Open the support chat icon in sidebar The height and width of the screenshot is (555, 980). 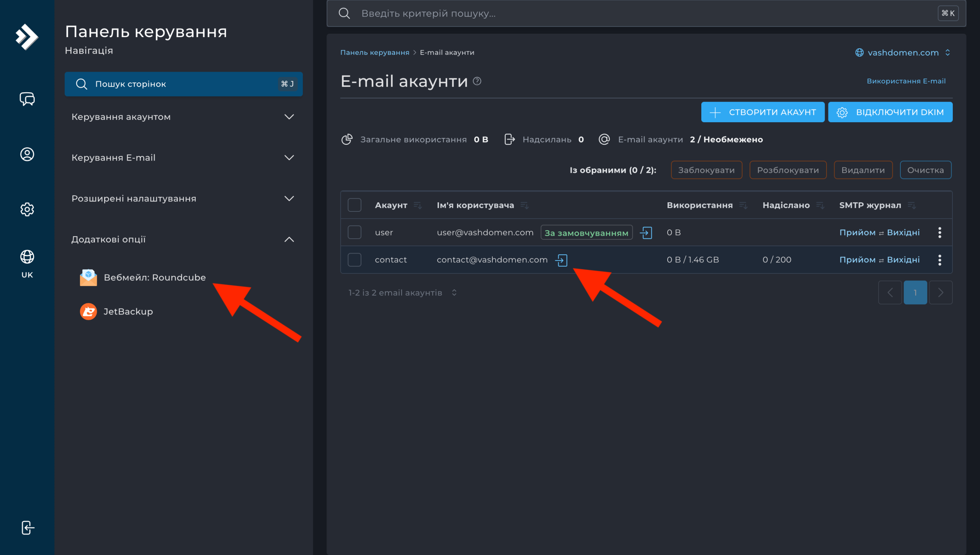click(27, 99)
